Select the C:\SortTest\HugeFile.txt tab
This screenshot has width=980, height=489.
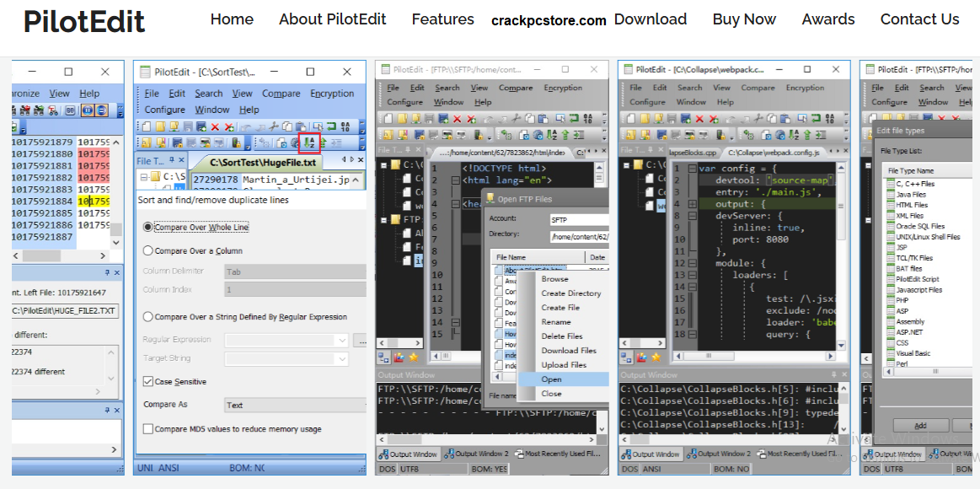[x=263, y=163]
